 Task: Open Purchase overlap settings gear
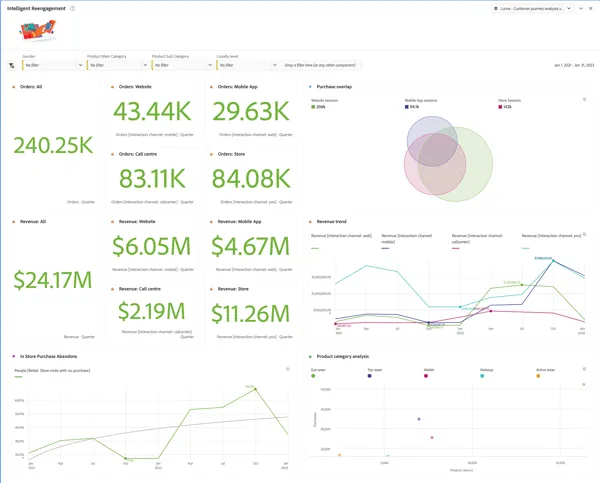point(584,100)
